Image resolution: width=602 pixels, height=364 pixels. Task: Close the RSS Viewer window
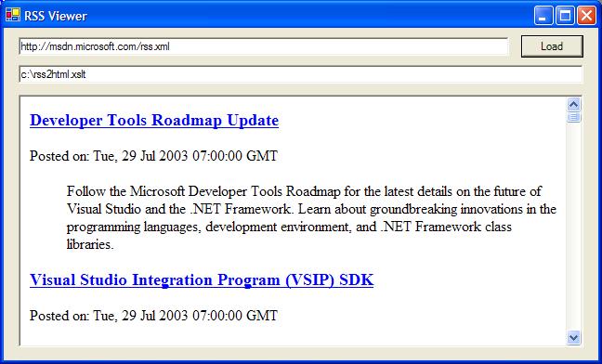[586, 16]
